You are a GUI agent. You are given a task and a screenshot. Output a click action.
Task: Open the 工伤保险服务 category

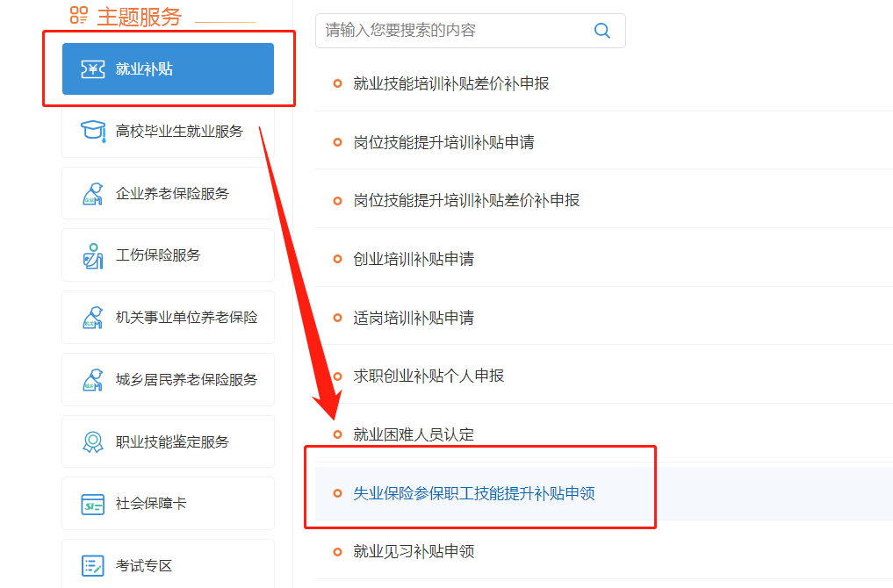168,255
